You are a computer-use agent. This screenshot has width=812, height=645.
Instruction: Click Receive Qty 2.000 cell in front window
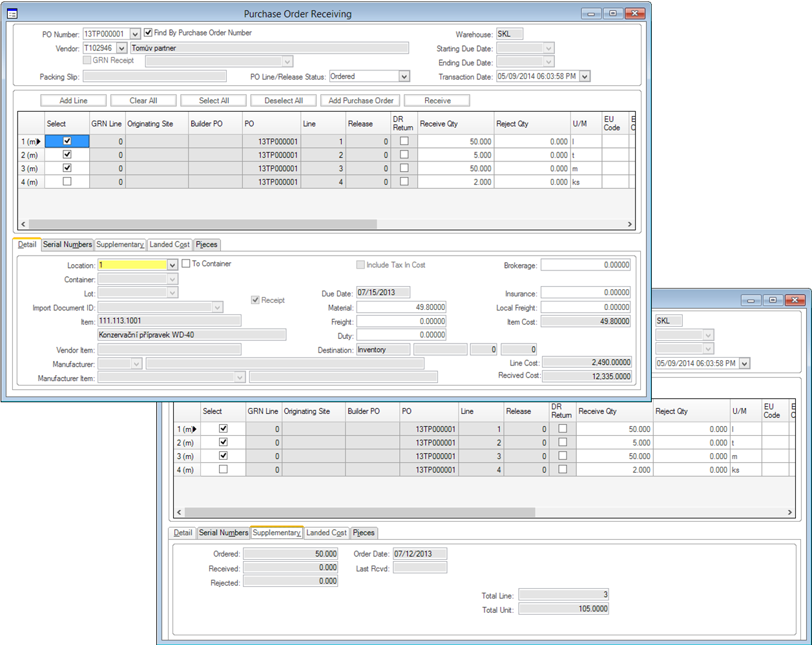[x=456, y=182]
